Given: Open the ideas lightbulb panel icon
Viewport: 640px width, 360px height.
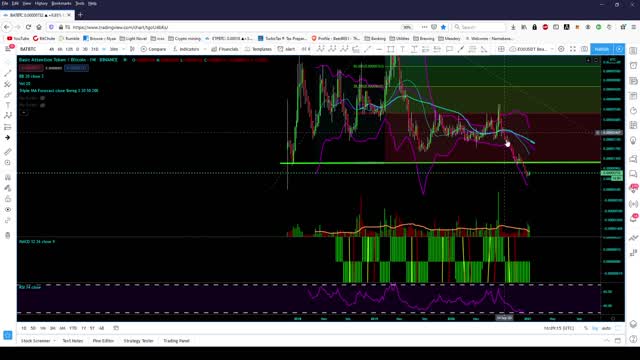Looking at the screenshot, I should click(x=633, y=140).
